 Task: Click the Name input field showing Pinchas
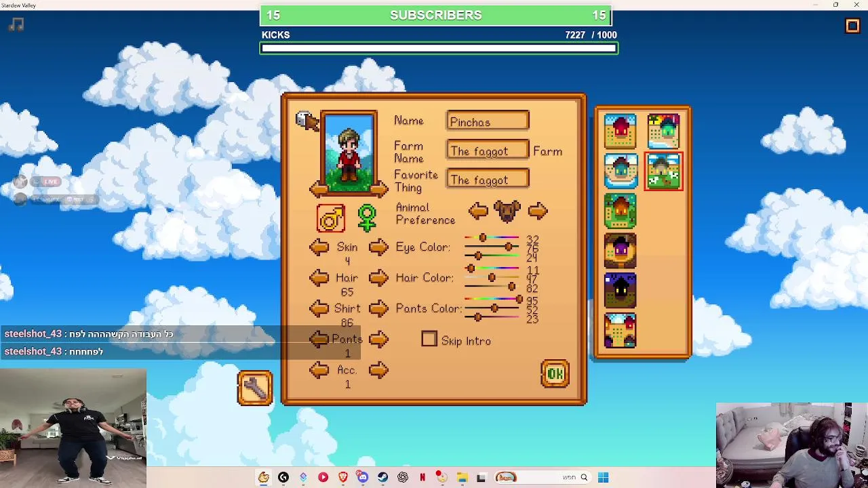[488, 121]
